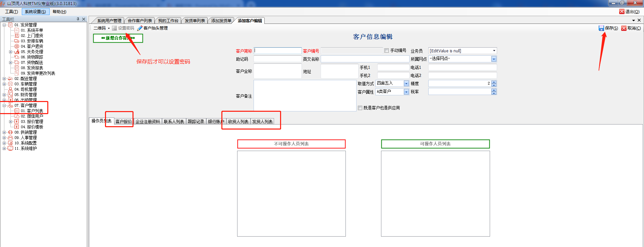Open the 客户属性 dropdown
The height and width of the screenshot is (247, 644).
[406, 92]
